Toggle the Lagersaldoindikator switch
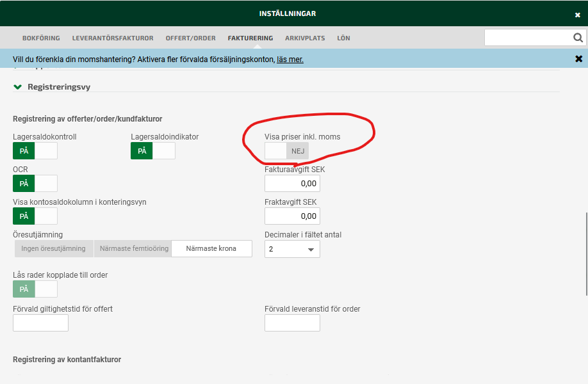Viewport: 588px width, 384px height. [x=153, y=151]
